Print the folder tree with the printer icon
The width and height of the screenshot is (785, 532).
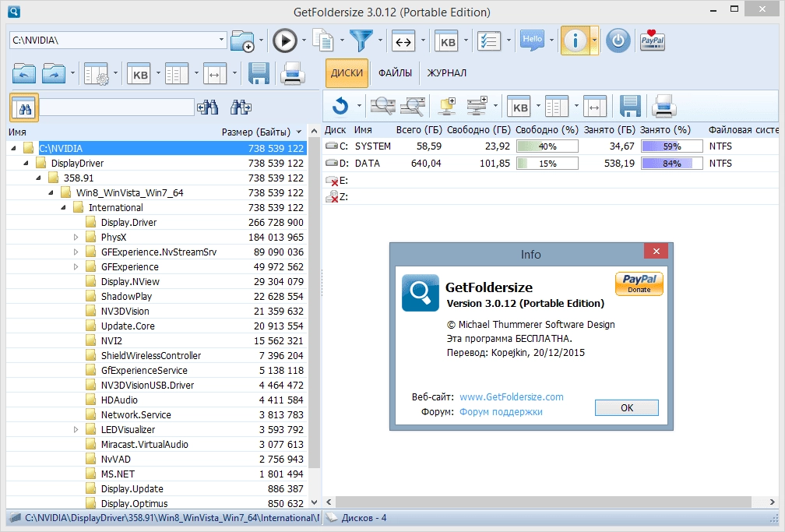point(293,74)
